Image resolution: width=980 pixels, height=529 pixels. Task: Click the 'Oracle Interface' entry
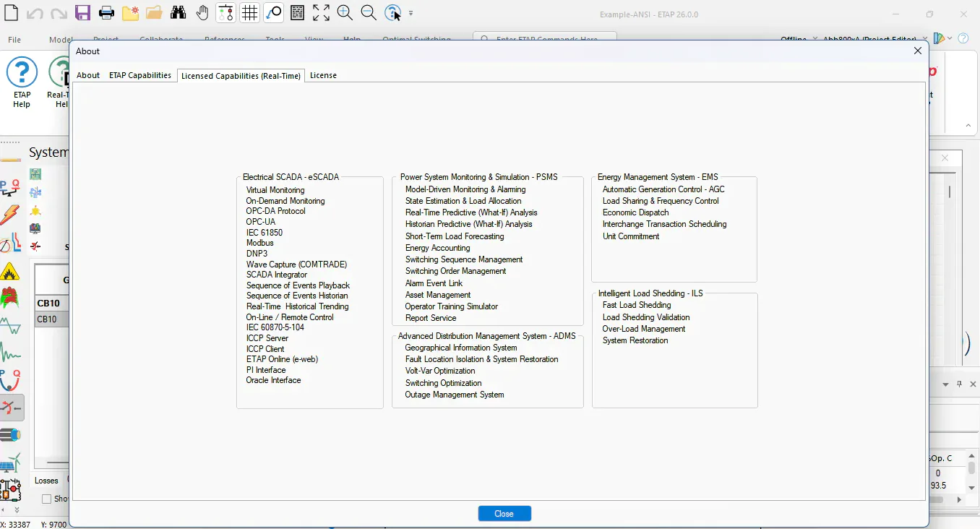[x=273, y=380]
